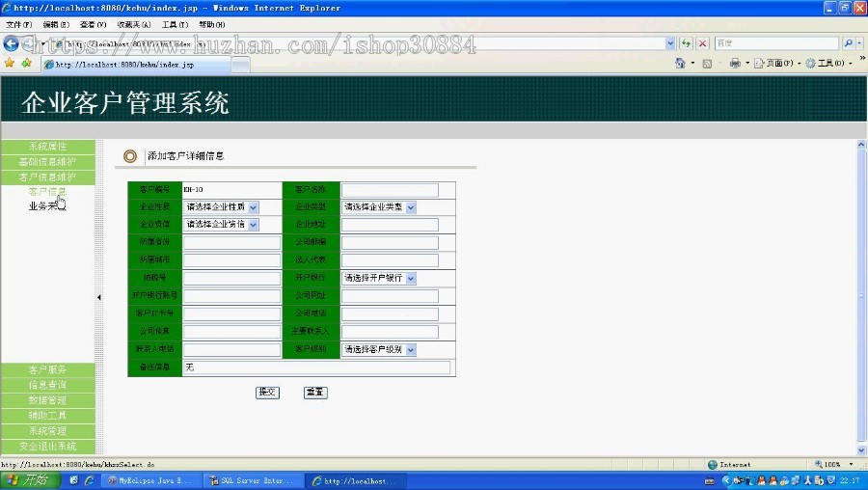Click the 纳税号 input field
This screenshot has height=490, width=868.
[231, 278]
